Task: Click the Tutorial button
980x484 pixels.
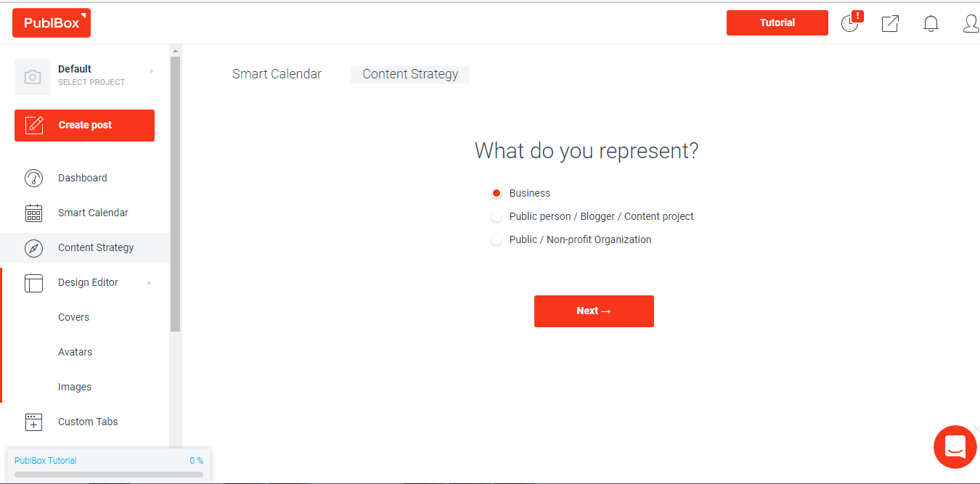Action: [777, 22]
